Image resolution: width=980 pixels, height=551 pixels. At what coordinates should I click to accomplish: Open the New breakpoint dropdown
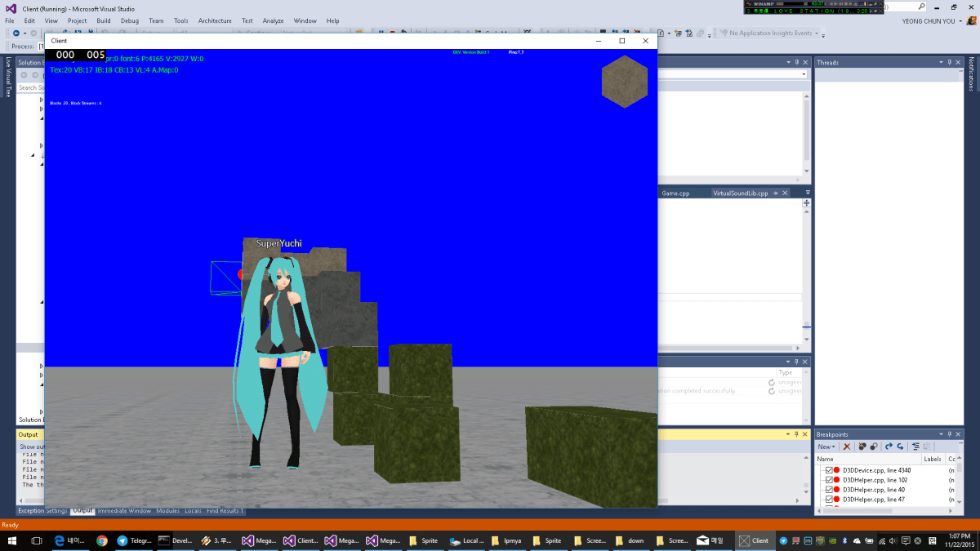pyautogui.click(x=826, y=447)
